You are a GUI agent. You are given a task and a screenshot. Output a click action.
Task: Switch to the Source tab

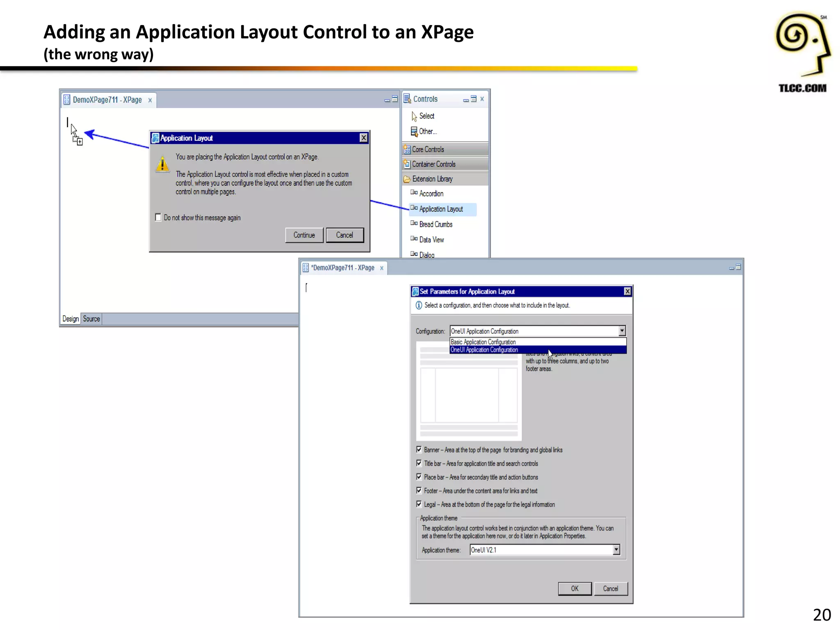click(91, 319)
